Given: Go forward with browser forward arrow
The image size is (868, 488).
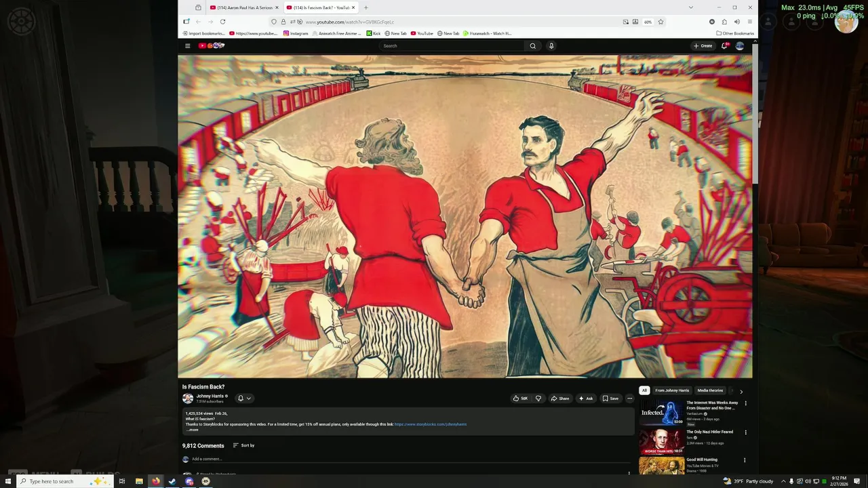Looking at the screenshot, I should pos(210,22).
